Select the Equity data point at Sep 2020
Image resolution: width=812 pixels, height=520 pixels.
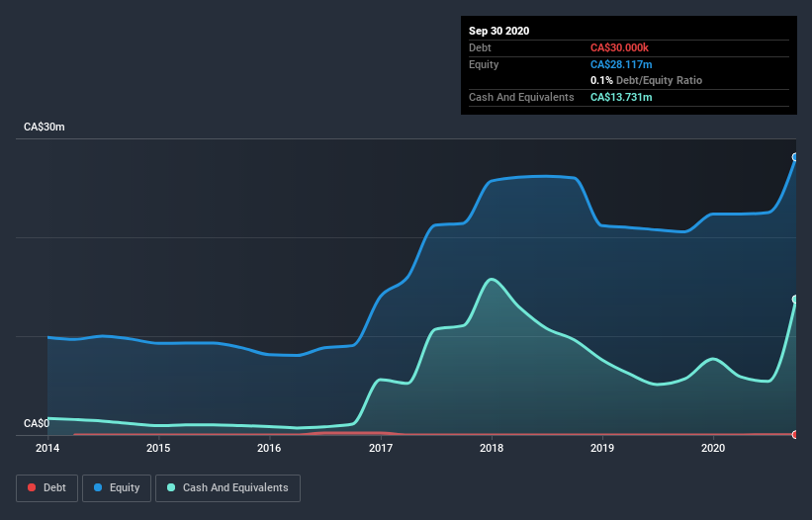pyautogui.click(x=795, y=157)
